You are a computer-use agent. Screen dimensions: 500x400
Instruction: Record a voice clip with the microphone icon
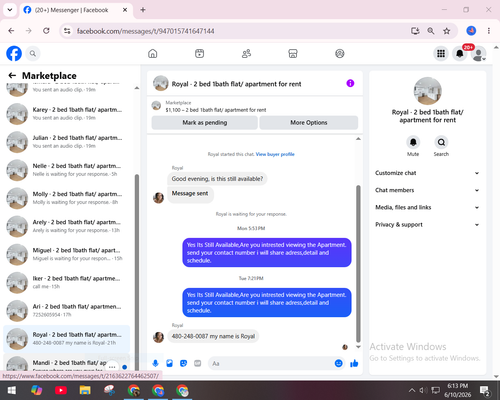pyautogui.click(x=155, y=363)
